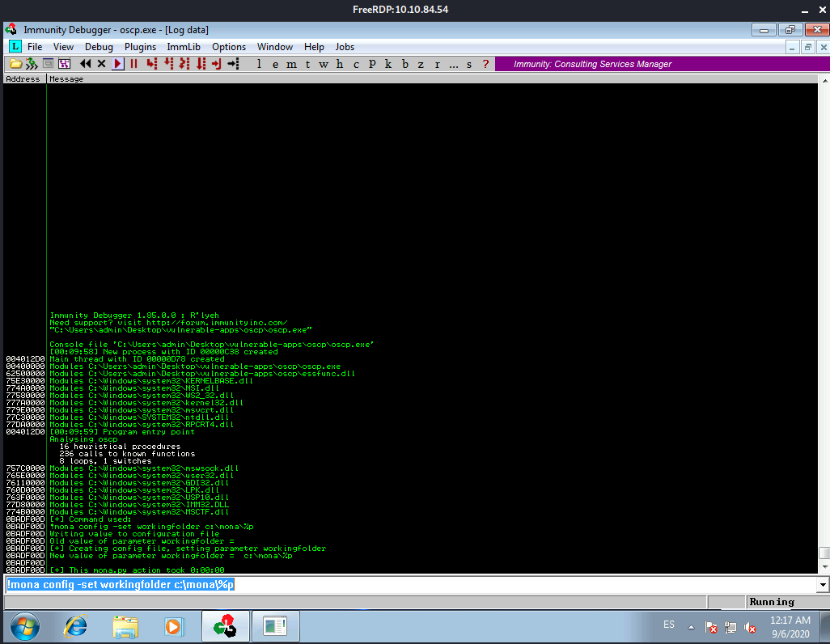
Task: Click the graph view toolbar icon
Action: tap(65, 64)
